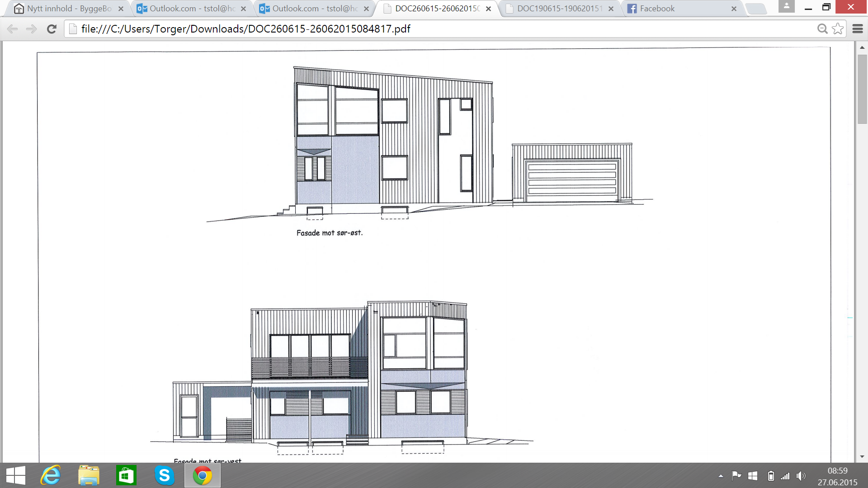Click the browser back arrow
The width and height of the screenshot is (868, 488).
(13, 29)
